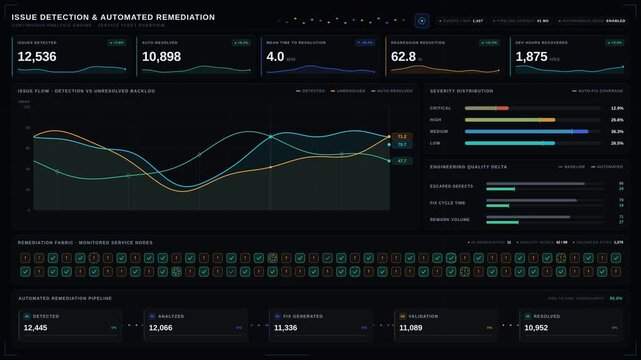Click the second spinner node in top row
This screenshot has height=360, width=641.
[561, 258]
